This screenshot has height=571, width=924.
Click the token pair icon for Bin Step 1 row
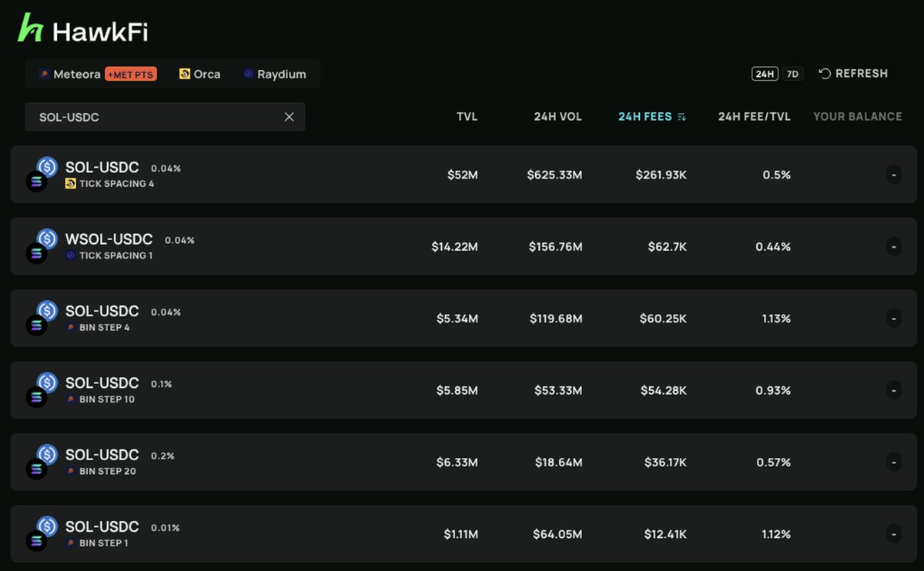pyautogui.click(x=42, y=533)
